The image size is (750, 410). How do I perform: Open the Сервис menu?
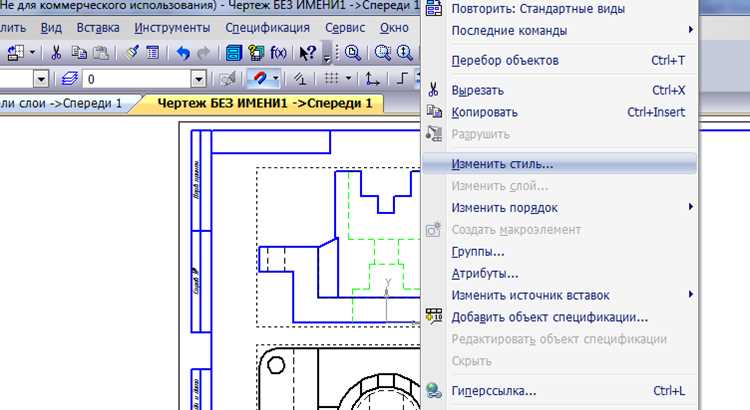coord(345,28)
